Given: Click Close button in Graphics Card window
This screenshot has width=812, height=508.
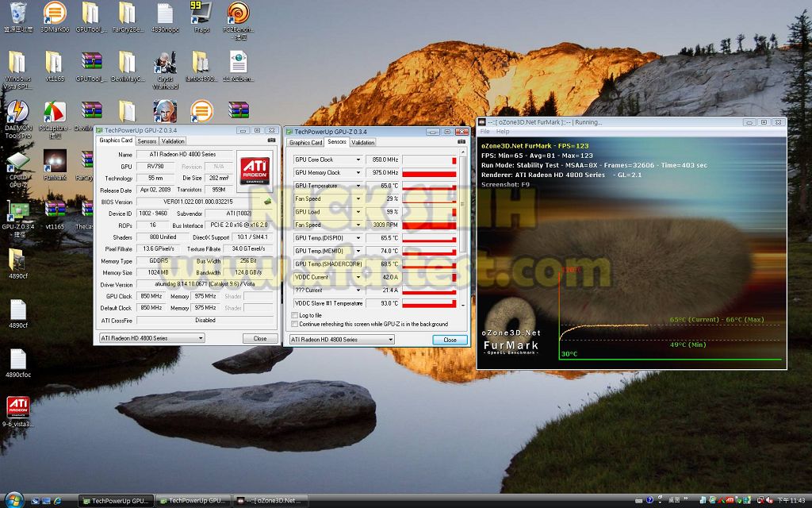Looking at the screenshot, I should [259, 338].
